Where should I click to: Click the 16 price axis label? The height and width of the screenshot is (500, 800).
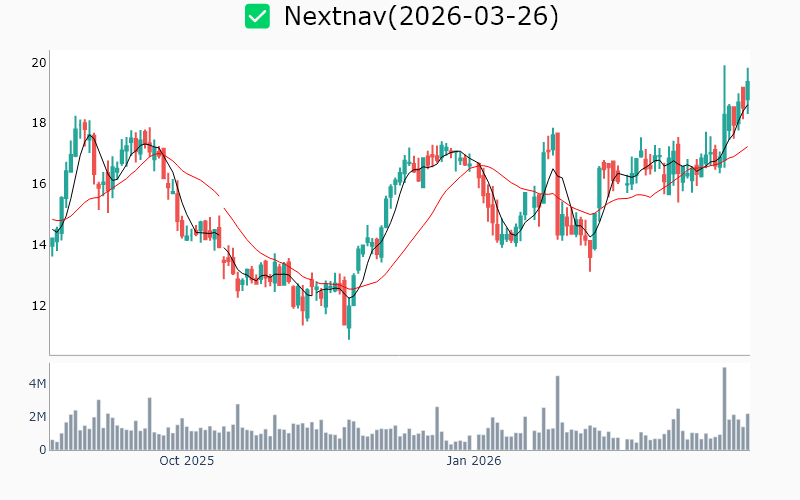39,184
